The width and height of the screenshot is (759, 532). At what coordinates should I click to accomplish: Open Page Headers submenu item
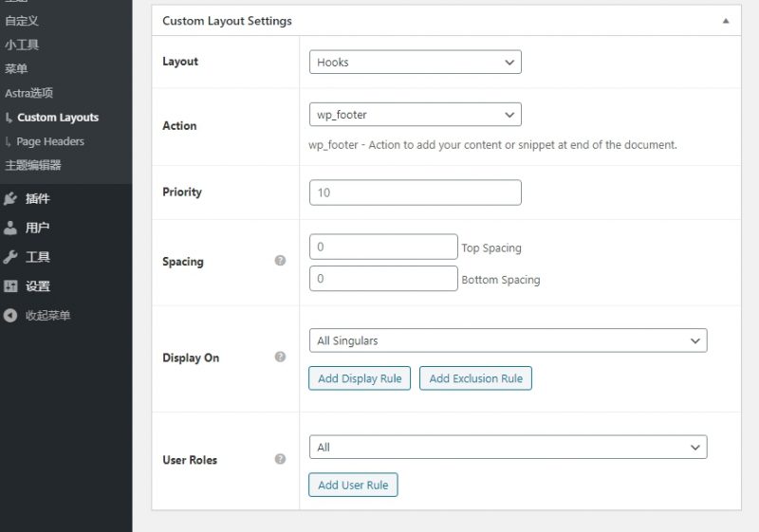tap(50, 141)
